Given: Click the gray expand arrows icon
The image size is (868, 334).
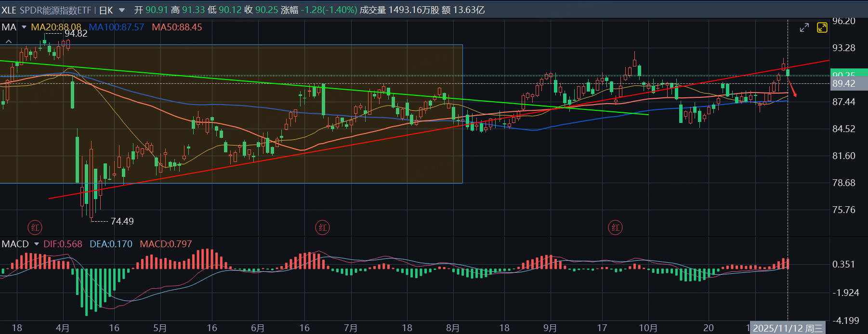Looking at the screenshot, I should tap(804, 28).
